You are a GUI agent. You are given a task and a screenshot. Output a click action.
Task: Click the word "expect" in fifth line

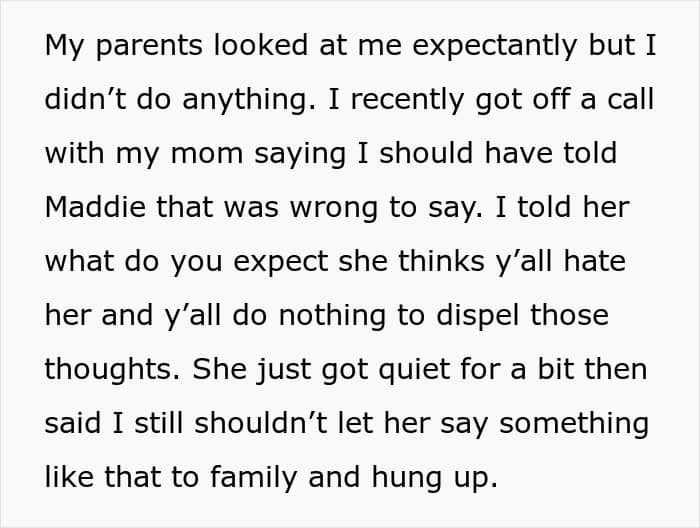pos(281,262)
